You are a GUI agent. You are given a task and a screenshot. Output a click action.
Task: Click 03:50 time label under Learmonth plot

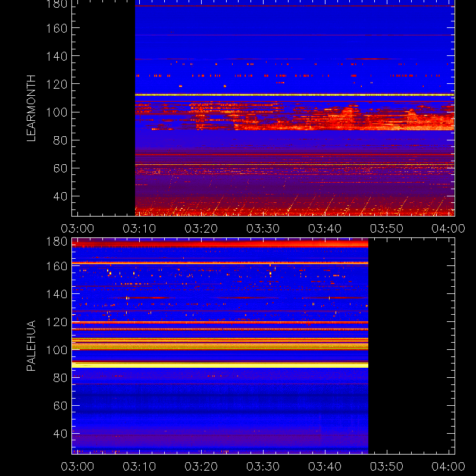coord(386,228)
